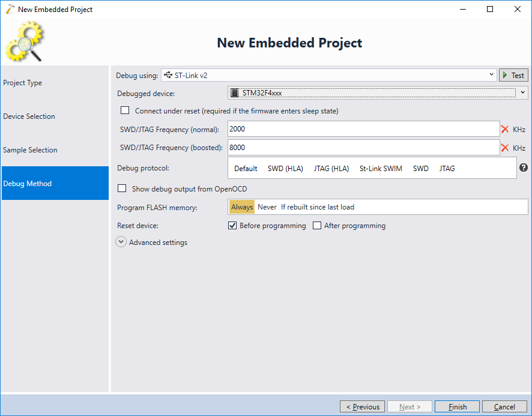Select Default debug protocol
The image size is (532, 416).
click(246, 168)
